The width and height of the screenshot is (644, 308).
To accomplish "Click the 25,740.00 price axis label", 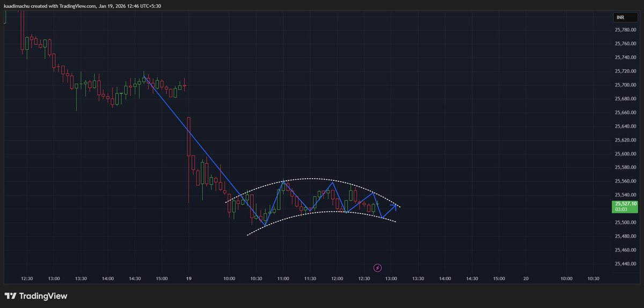I will [625, 57].
